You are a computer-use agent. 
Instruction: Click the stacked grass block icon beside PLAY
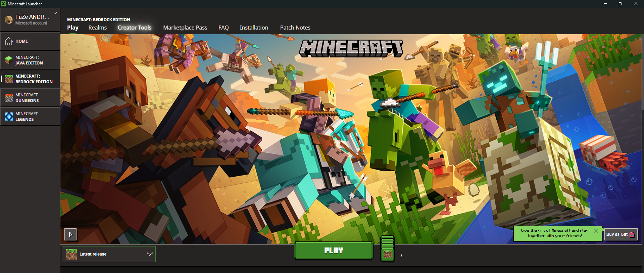pyautogui.click(x=388, y=249)
